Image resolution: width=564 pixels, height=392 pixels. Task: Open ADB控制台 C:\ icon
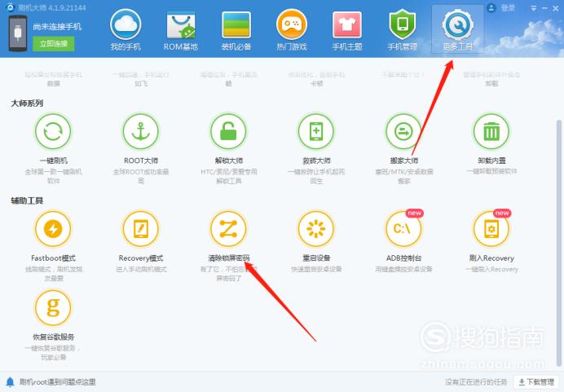[x=403, y=229]
